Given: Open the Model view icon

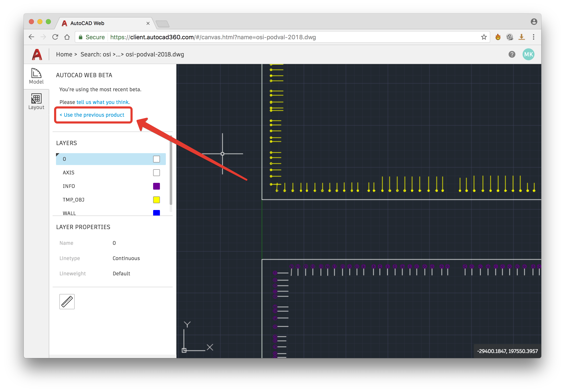Looking at the screenshot, I should [36, 76].
